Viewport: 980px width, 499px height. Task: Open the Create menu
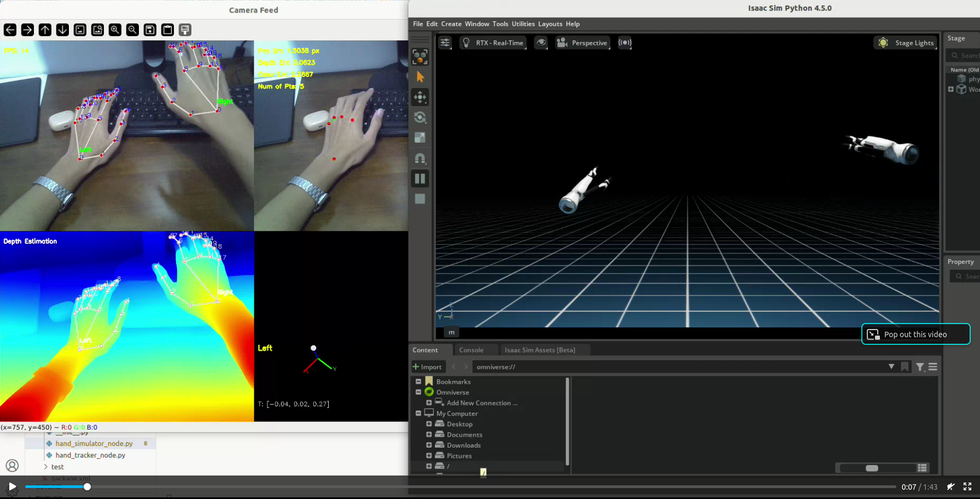tap(451, 24)
